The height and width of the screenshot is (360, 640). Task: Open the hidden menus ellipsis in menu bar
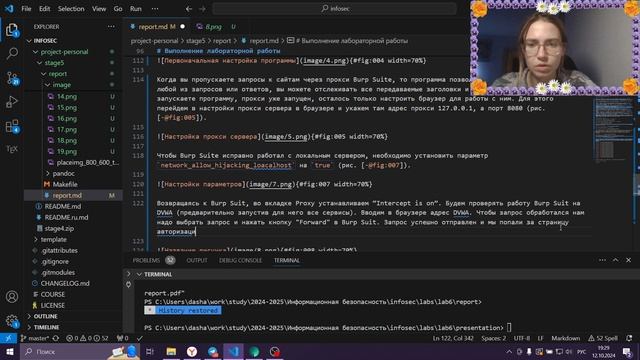tap(155, 9)
